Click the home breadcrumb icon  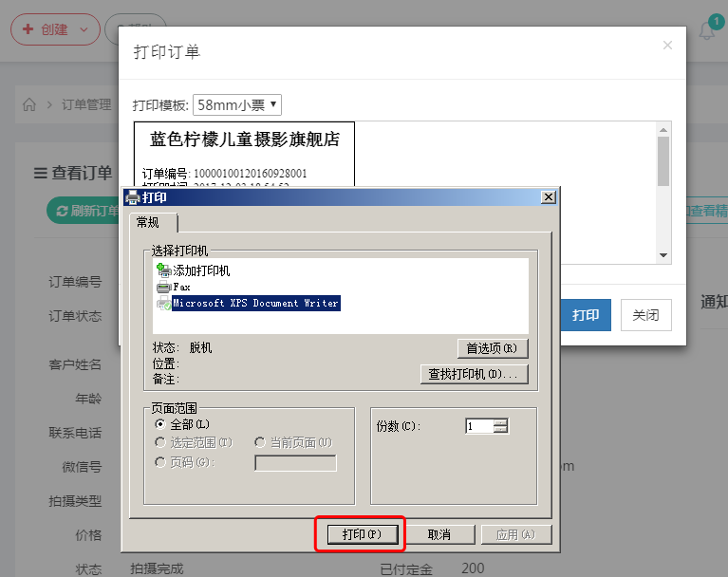(29, 104)
